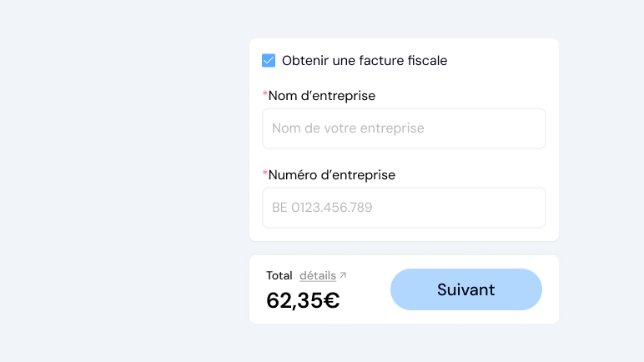Click the "Nom de votre entreprise" placeholder text

coord(348,128)
